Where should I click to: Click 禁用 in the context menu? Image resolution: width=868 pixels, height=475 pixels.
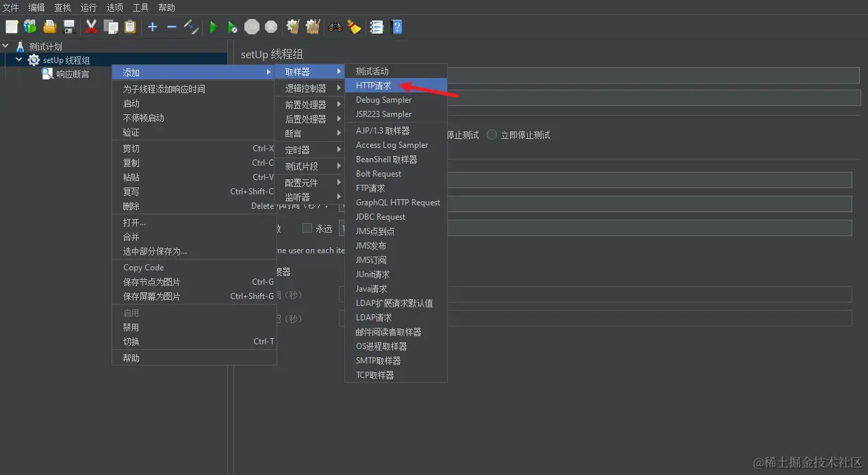(x=194, y=327)
